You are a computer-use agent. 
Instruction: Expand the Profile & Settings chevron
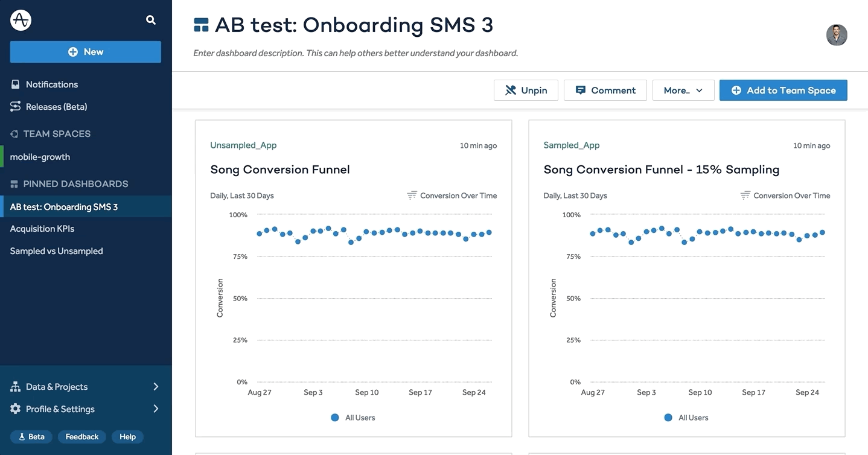click(156, 409)
